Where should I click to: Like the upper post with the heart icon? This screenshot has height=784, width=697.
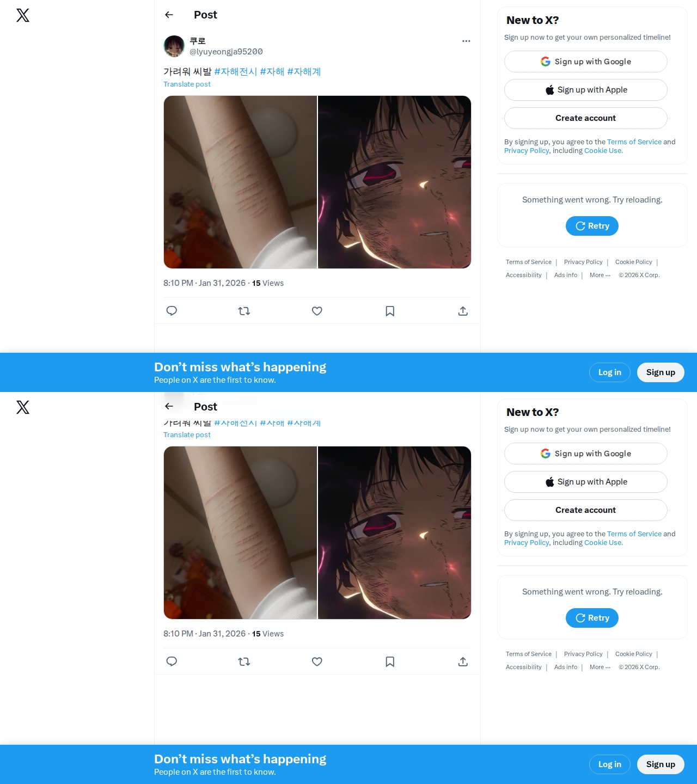(x=317, y=311)
